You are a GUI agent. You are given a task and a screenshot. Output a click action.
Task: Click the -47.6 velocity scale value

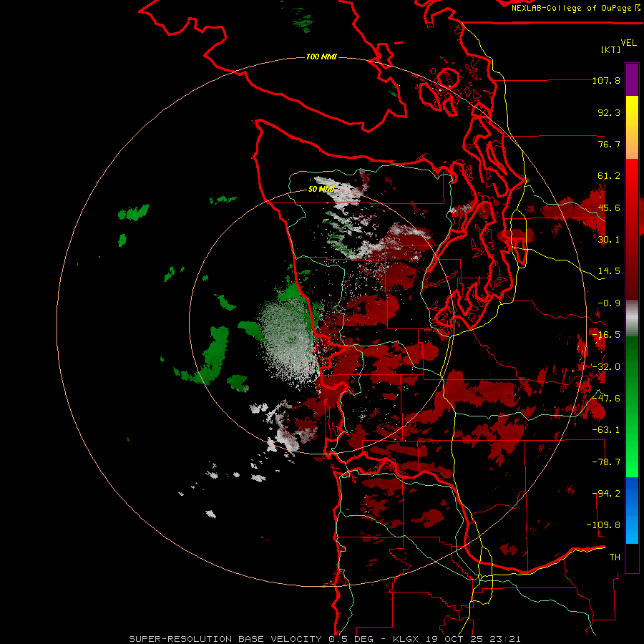pyautogui.click(x=606, y=399)
